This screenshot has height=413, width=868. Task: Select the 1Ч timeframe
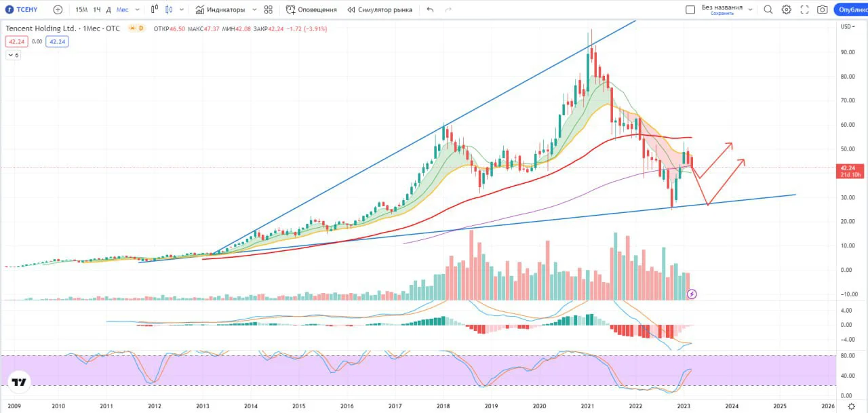pos(97,9)
